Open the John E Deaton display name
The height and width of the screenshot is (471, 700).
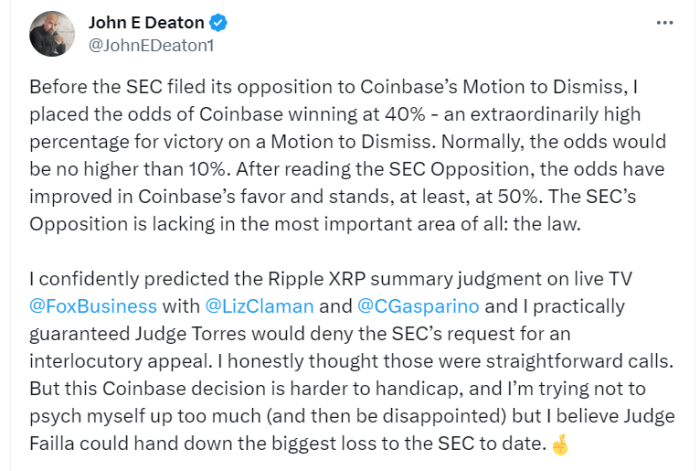(146, 22)
